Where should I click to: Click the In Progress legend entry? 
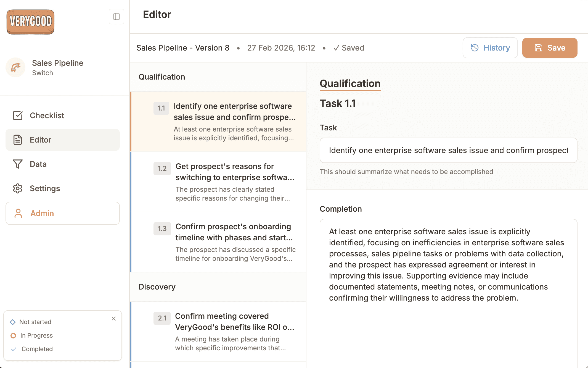click(x=36, y=335)
